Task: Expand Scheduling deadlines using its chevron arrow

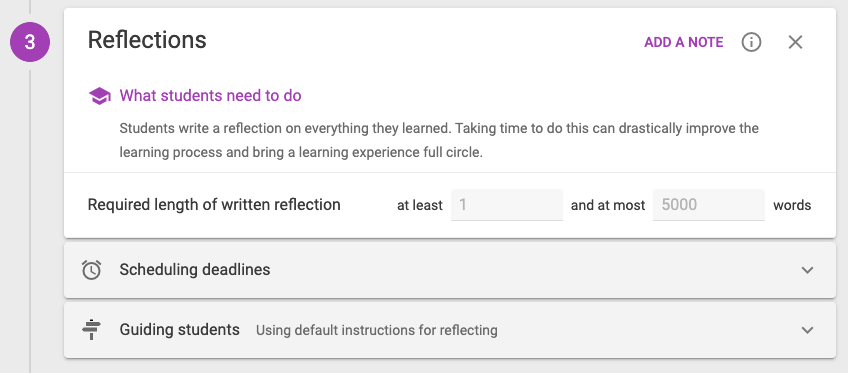Action: click(x=807, y=270)
